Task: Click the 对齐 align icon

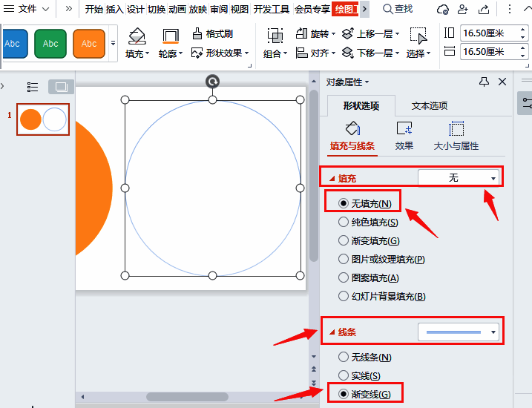Action: click(301, 53)
